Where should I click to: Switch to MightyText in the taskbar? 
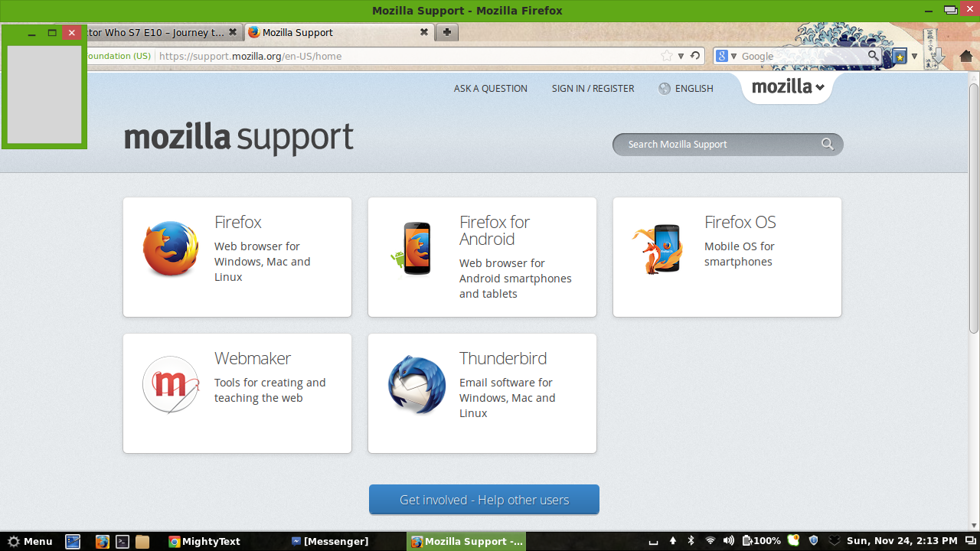click(x=204, y=541)
